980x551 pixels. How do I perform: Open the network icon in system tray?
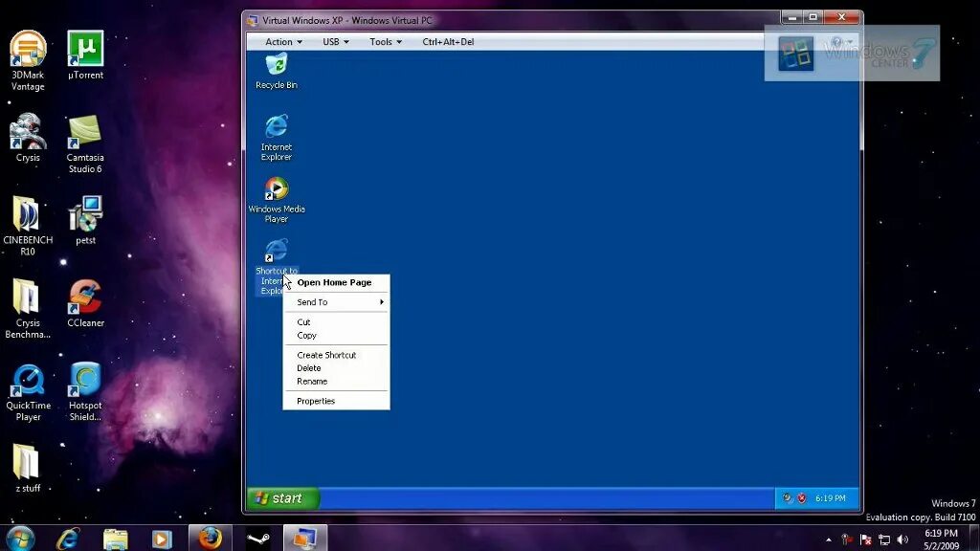coord(884,540)
